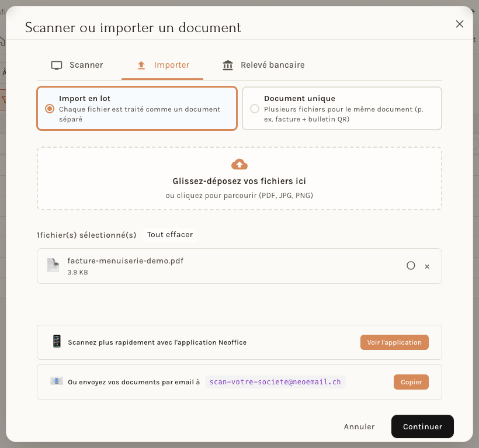Select the Document unique radio button

255,109
